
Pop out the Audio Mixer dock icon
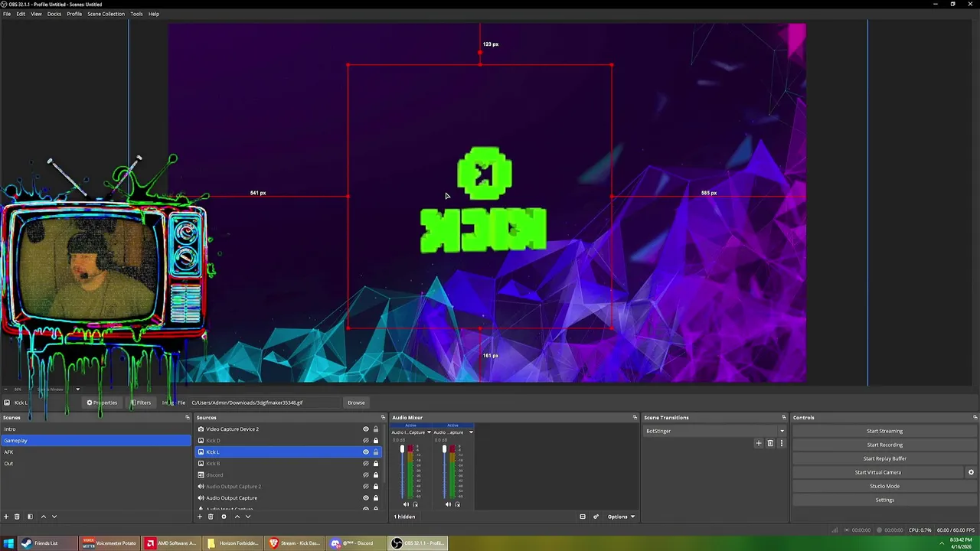tap(635, 418)
